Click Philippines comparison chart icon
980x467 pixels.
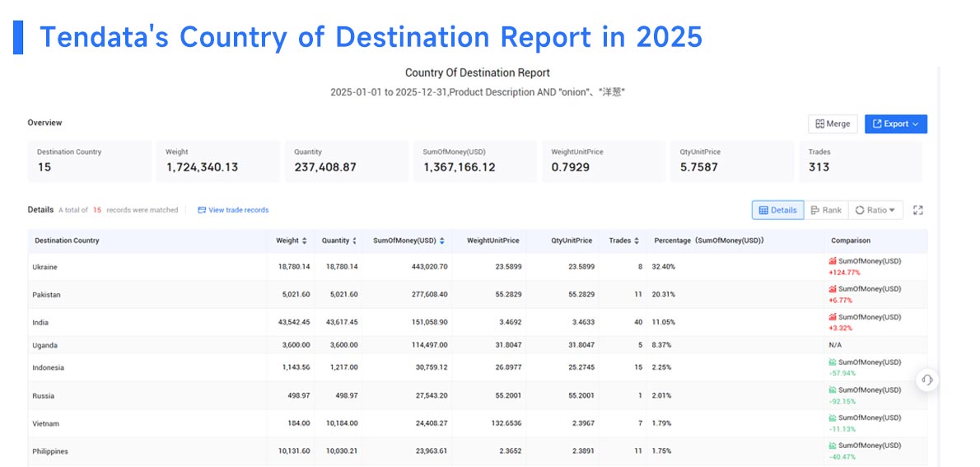click(x=833, y=446)
